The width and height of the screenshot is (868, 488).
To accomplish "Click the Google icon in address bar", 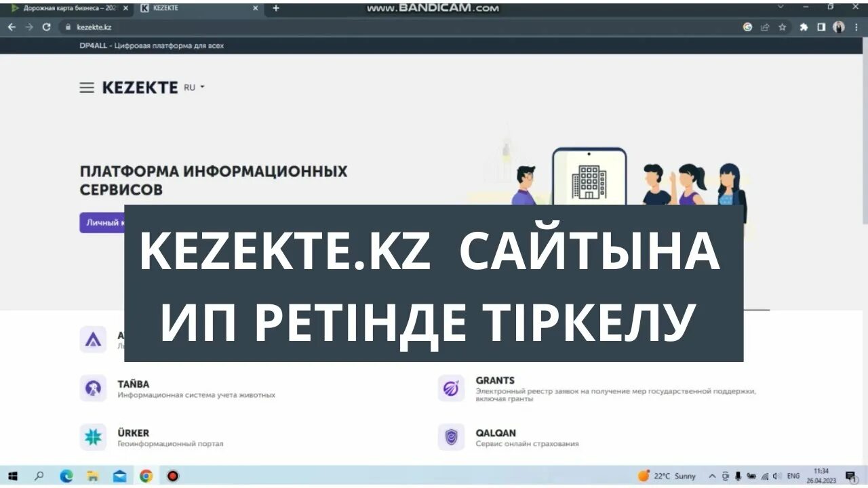I will [747, 27].
